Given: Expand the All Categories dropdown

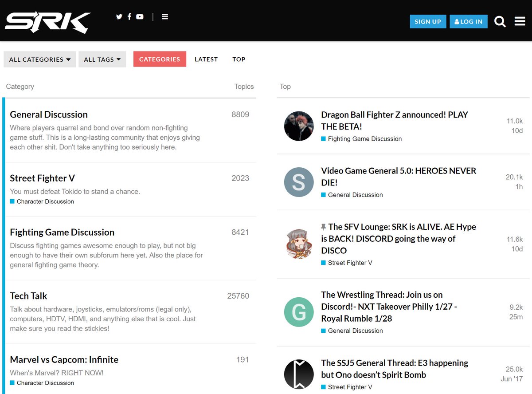Looking at the screenshot, I should (x=40, y=59).
